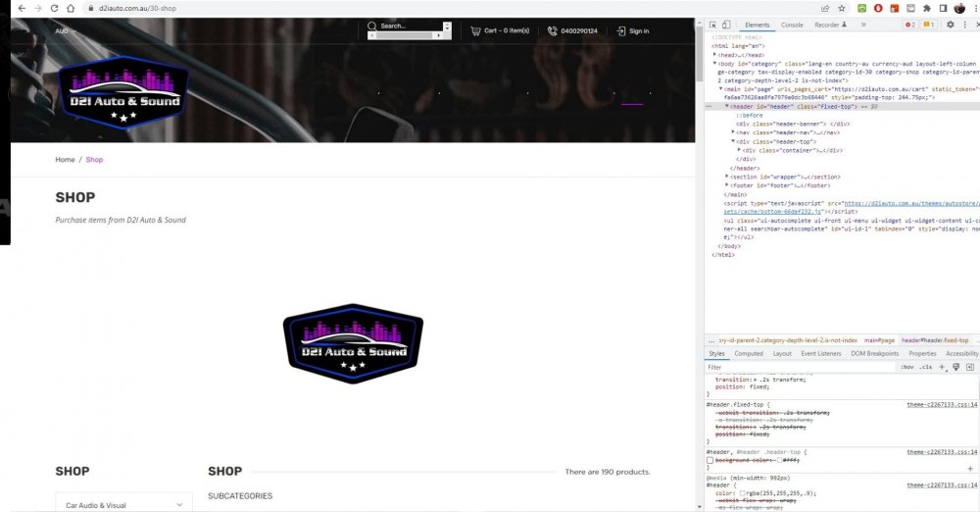Open the red Opera-style extension icon
Viewport: 980px width, 512px height.
(x=878, y=8)
